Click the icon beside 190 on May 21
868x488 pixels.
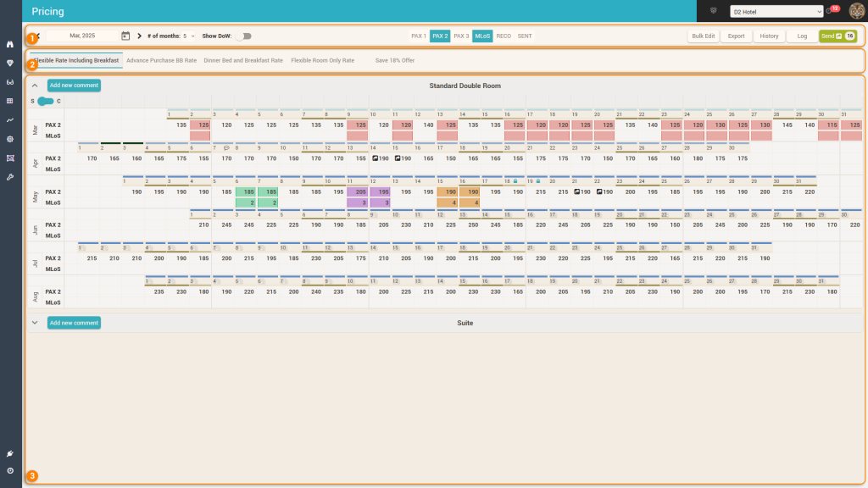point(576,191)
